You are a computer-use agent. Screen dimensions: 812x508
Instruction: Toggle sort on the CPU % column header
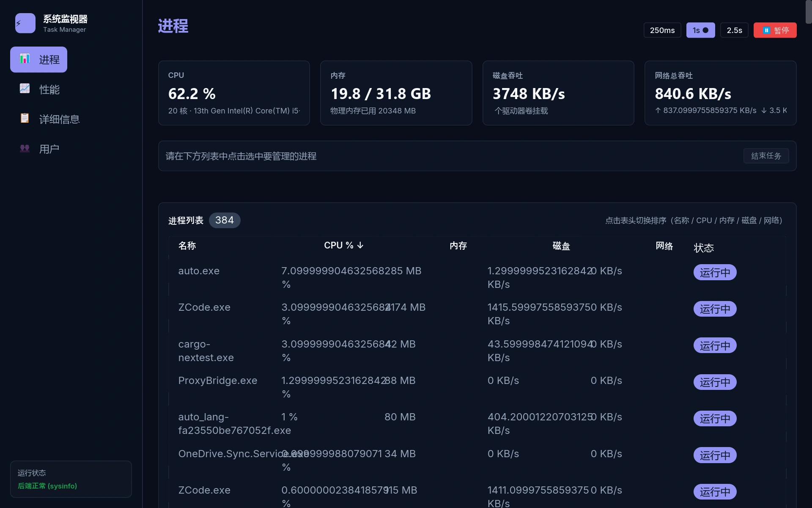(x=344, y=246)
